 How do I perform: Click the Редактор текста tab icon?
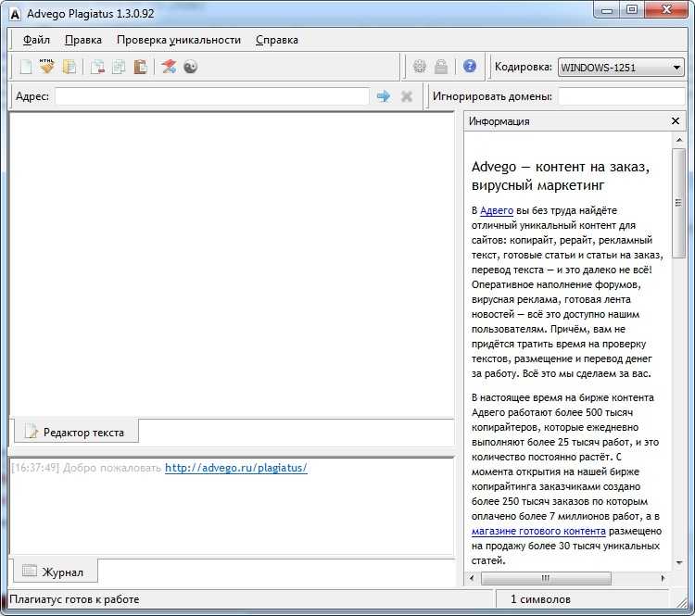tap(31, 432)
